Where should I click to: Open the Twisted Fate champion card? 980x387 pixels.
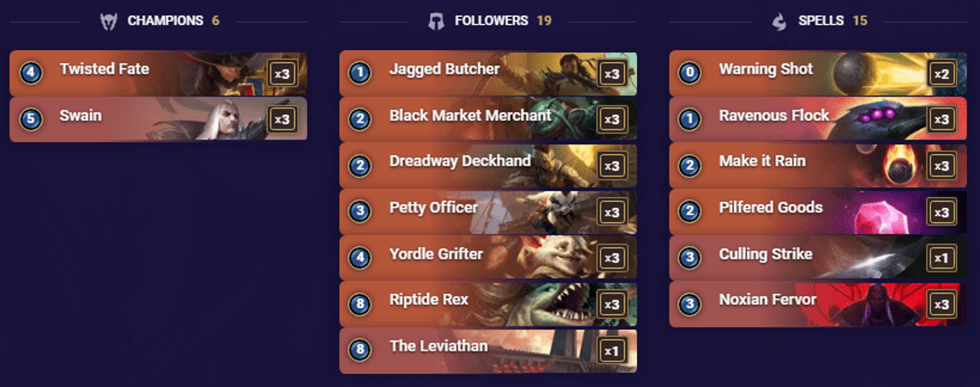(x=158, y=74)
